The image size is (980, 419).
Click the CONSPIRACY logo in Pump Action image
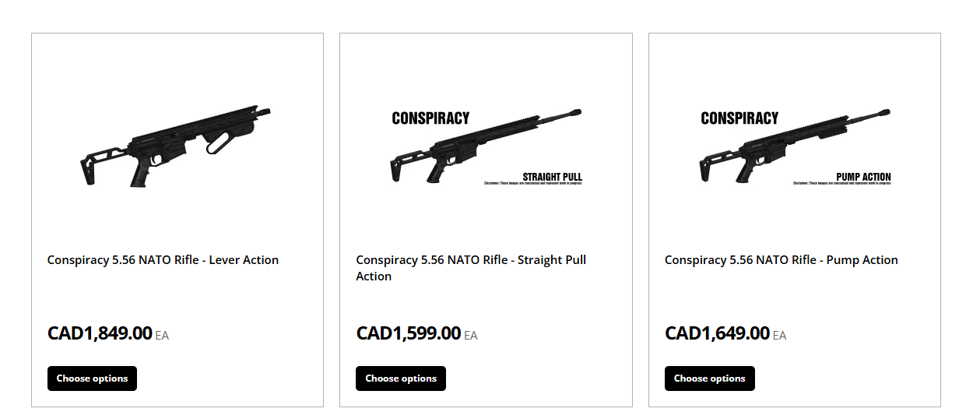pos(739,118)
